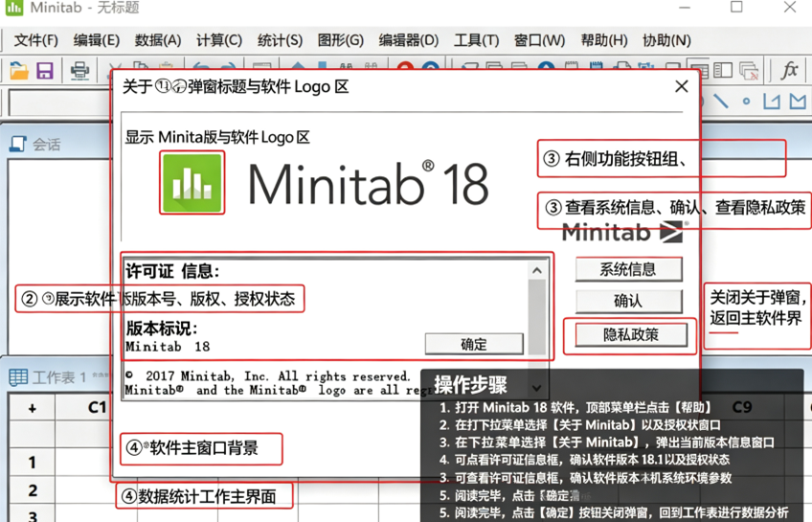Select the marker dot drawing tool
The image size is (812, 522).
[746, 101]
